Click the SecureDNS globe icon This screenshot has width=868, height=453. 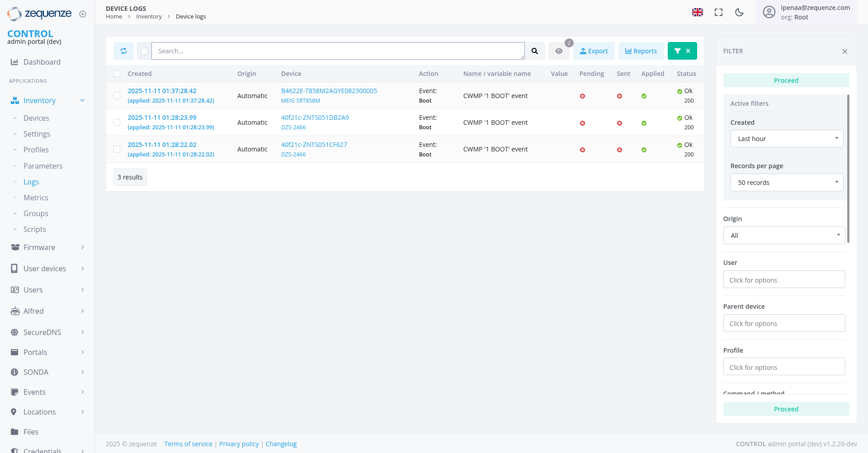pyautogui.click(x=14, y=332)
